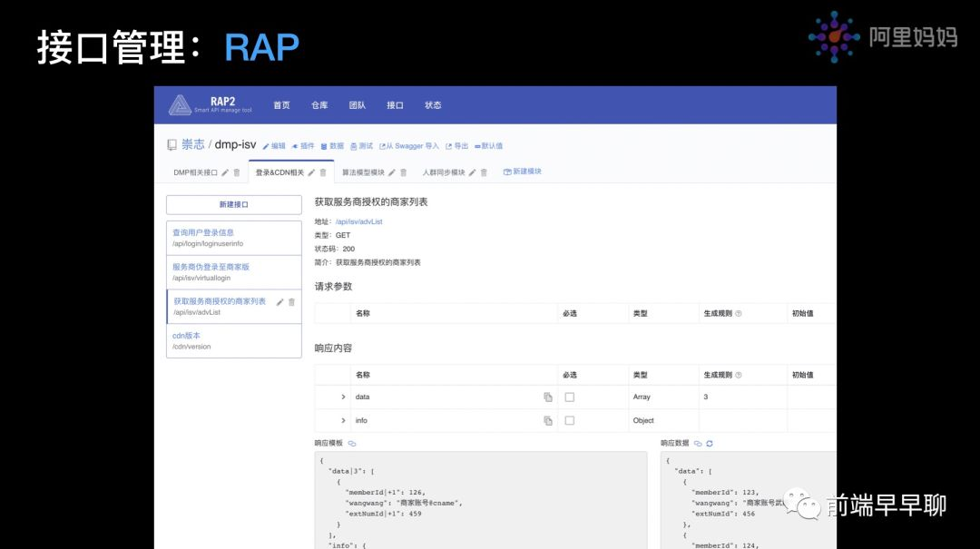The image size is (980, 549).
Task: Click the trash icon on 登录&CDN相关 tab
Action: (x=323, y=172)
